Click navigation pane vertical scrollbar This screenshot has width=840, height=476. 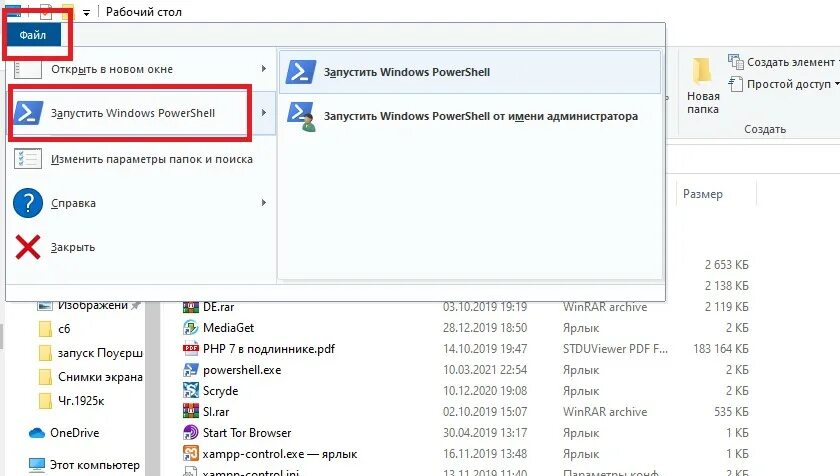(x=153, y=388)
